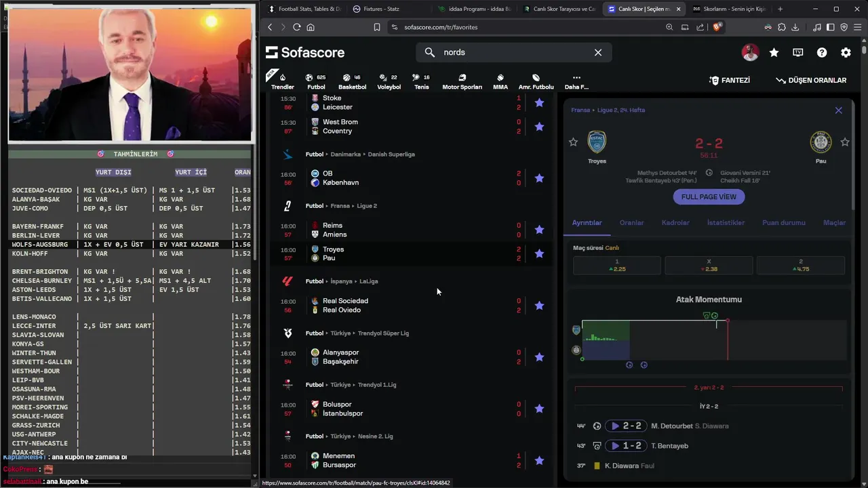Screen dimensions: 868x488
Task: Open the TV schedule icon
Action: click(x=797, y=52)
